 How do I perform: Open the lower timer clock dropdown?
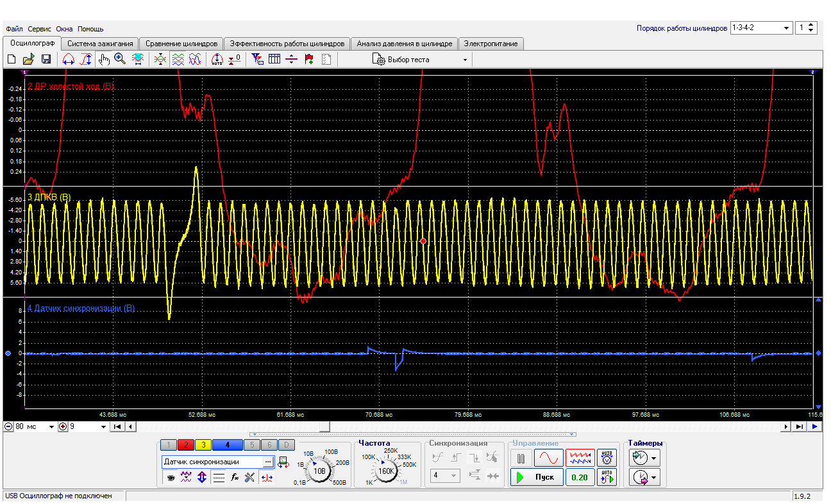click(644, 477)
